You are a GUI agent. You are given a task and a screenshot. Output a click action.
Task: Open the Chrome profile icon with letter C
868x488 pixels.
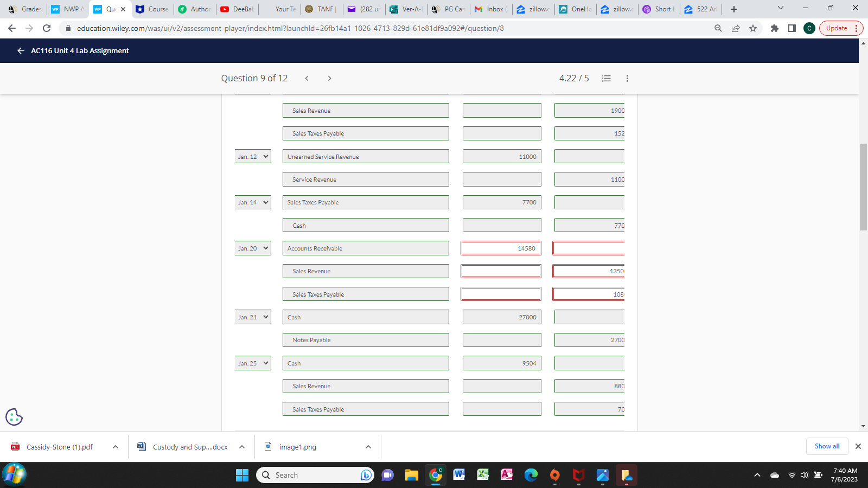tap(809, 28)
